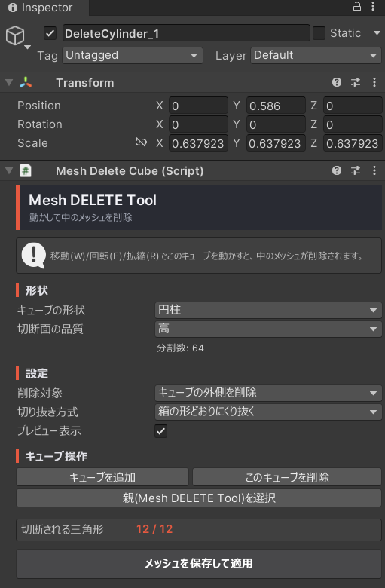Click the Transform component icon
This screenshot has height=588, width=385.
pos(26,82)
